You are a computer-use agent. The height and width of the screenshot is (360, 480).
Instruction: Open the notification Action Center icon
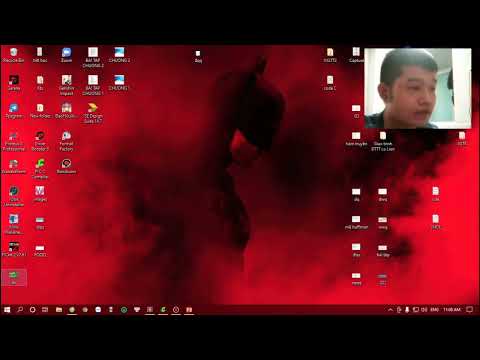469,310
